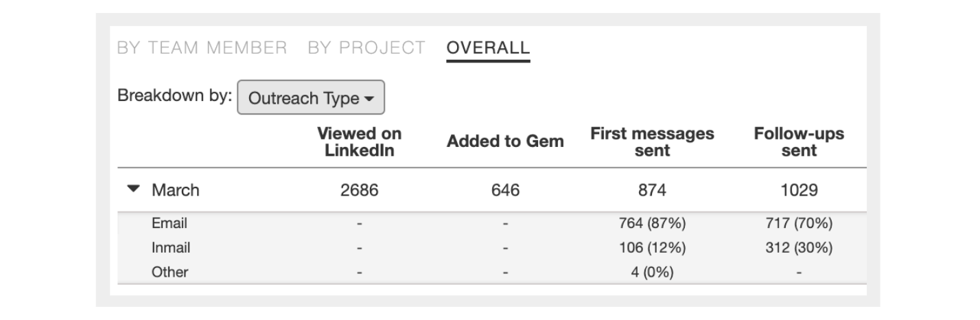The image size is (980, 320).
Task: Click the 2686 Viewed on LinkedIn value
Action: [x=360, y=190]
